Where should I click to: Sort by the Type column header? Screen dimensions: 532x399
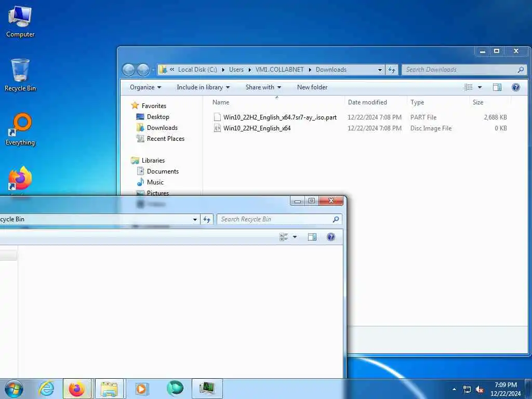point(417,102)
